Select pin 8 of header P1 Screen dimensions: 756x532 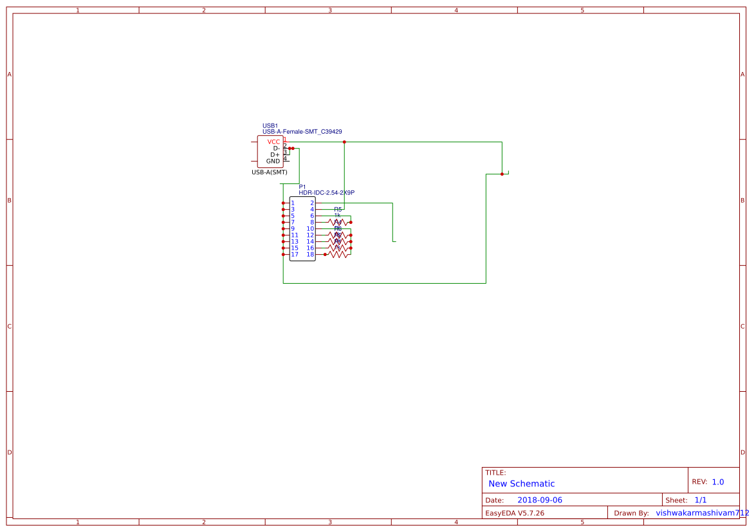click(312, 222)
